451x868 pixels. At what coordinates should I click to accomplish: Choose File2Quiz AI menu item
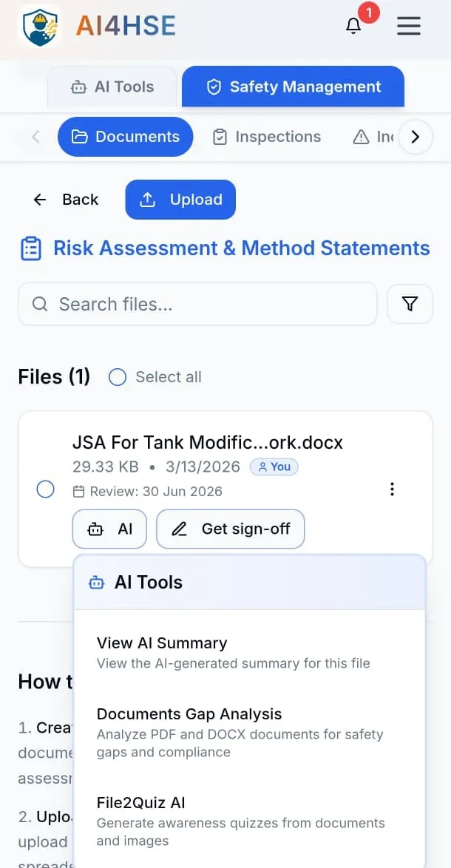(249, 821)
